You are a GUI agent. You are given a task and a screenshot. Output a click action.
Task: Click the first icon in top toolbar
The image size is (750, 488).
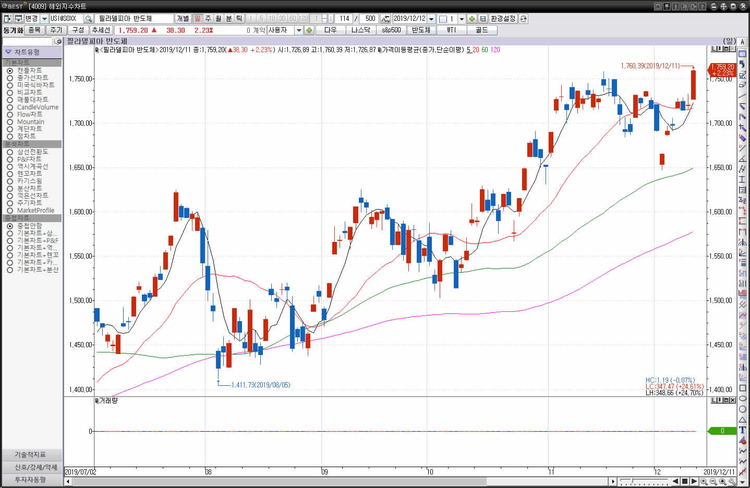click(x=8, y=19)
